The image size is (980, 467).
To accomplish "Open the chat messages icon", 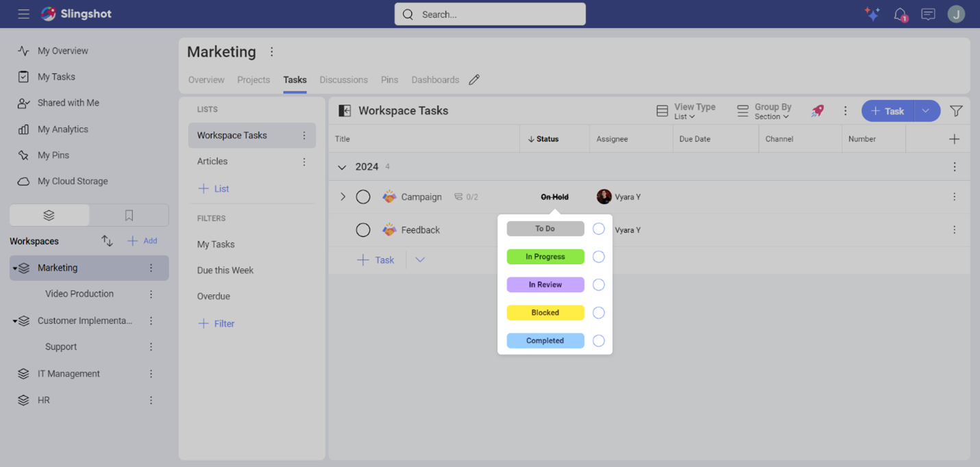I will pos(928,14).
